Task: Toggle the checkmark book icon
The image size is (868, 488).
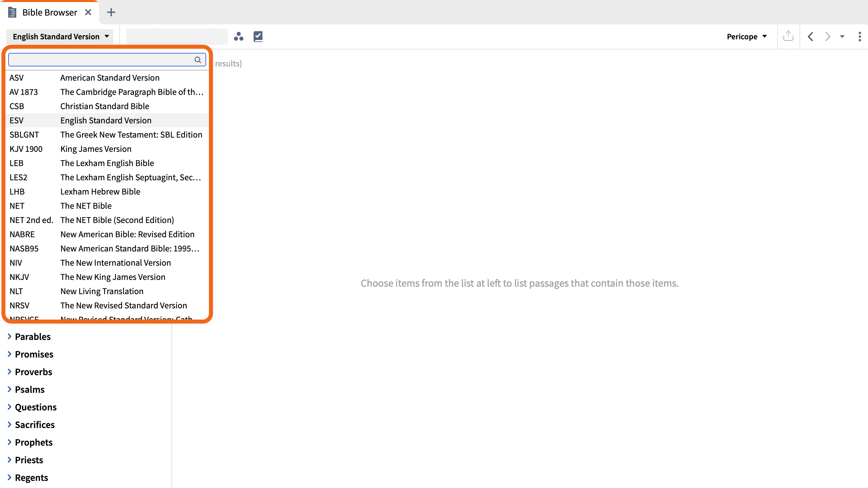Action: (258, 36)
